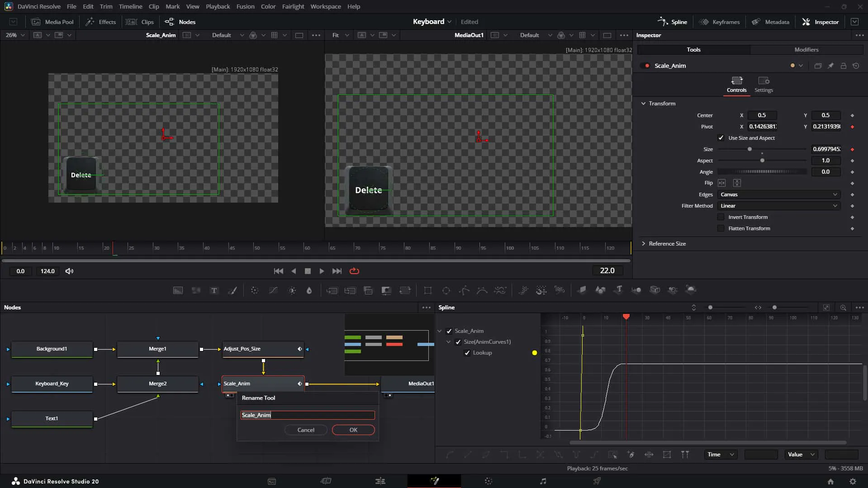This screenshot has height=488, width=868.
Task: Select the Controls tab in Inspector
Action: (736, 85)
